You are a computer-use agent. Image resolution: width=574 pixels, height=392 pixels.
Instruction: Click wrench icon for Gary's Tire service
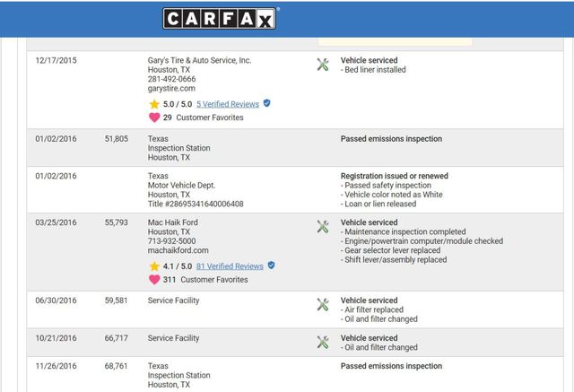pyautogui.click(x=323, y=65)
